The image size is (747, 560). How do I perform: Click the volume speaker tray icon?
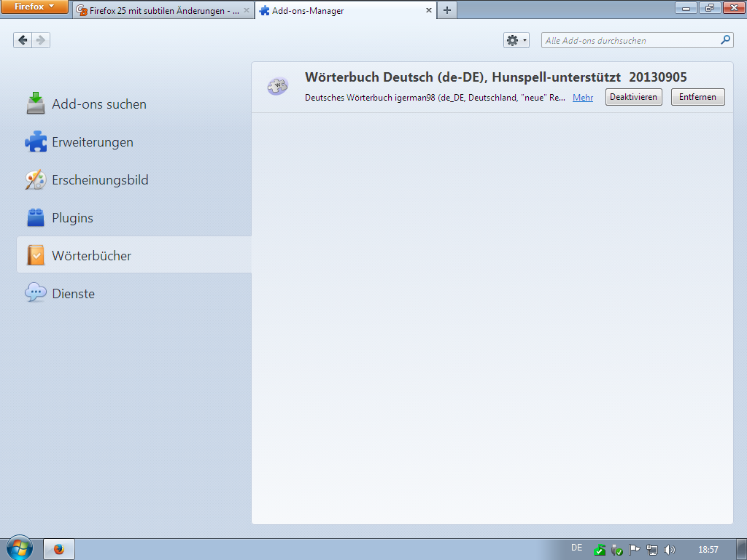(x=670, y=550)
